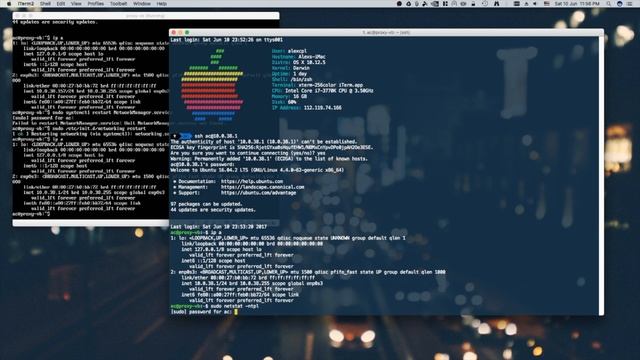Click 'Last login' ttys001 line at top of iTerm
The width and height of the screenshot is (640, 360).
[226, 40]
